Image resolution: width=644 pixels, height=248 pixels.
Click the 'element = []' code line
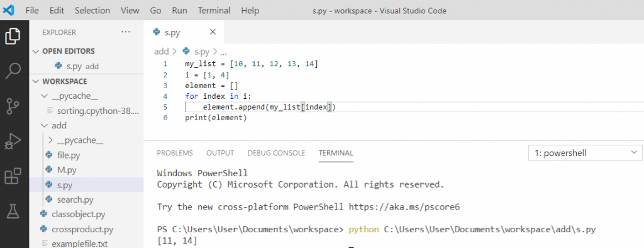point(211,86)
